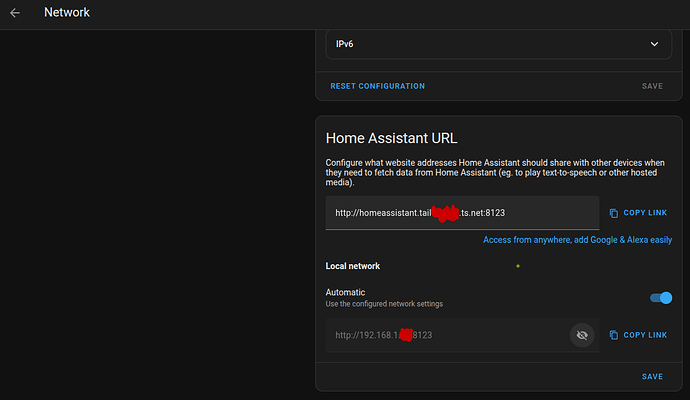The image size is (690, 400).
Task: Click RESET CONFIGURATION
Action: click(x=378, y=86)
